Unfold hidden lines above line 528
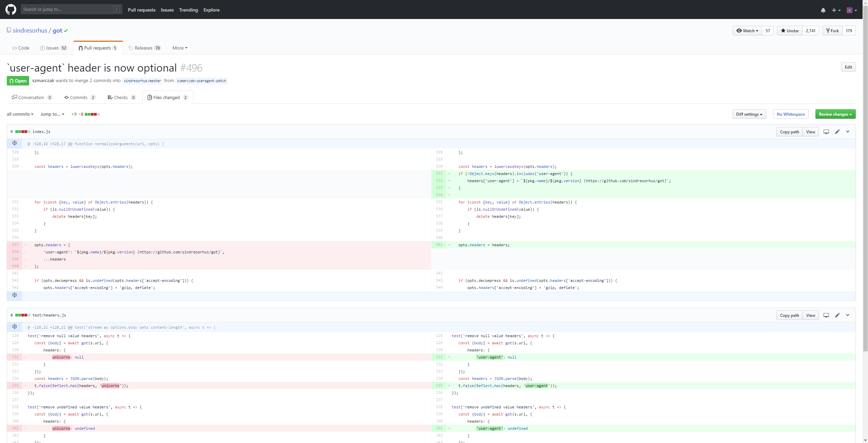 coord(14,143)
